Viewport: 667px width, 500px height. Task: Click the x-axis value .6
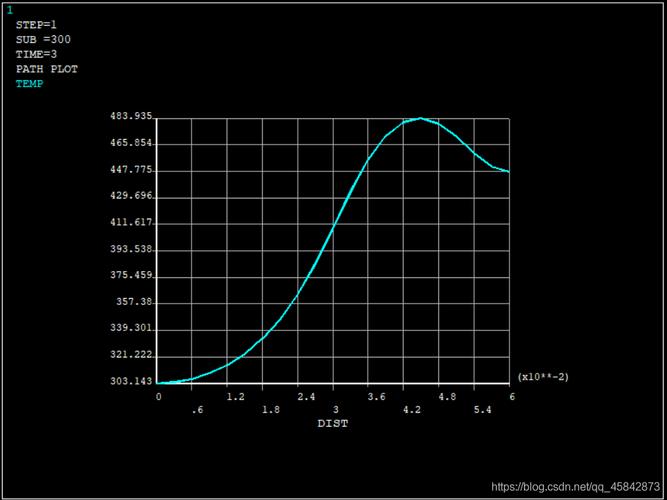click(197, 410)
